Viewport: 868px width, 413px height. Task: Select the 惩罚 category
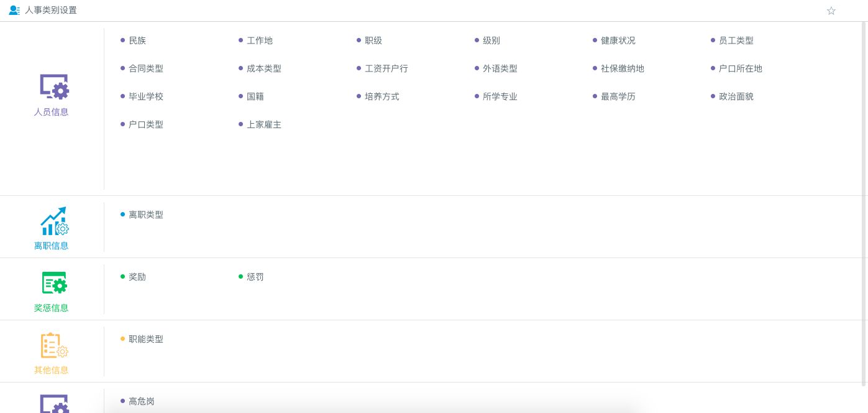(255, 277)
